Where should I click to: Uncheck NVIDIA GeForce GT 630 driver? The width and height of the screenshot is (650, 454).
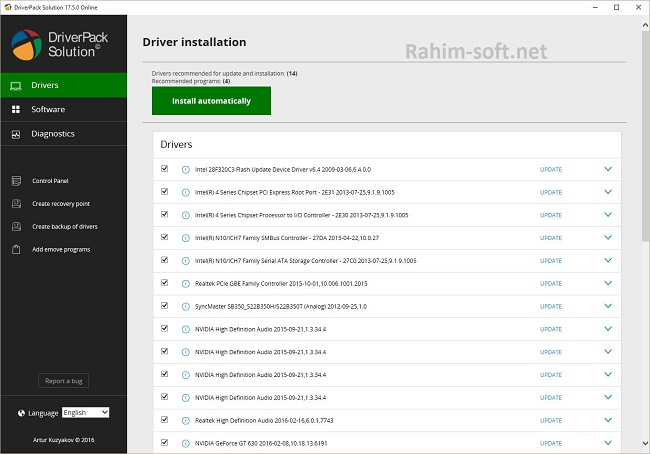coord(165,442)
